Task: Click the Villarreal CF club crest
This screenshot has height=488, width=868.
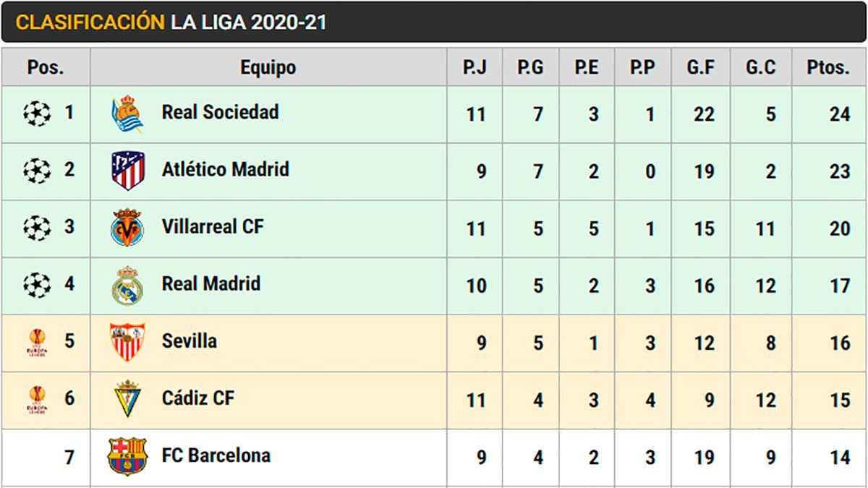Action: 127,228
